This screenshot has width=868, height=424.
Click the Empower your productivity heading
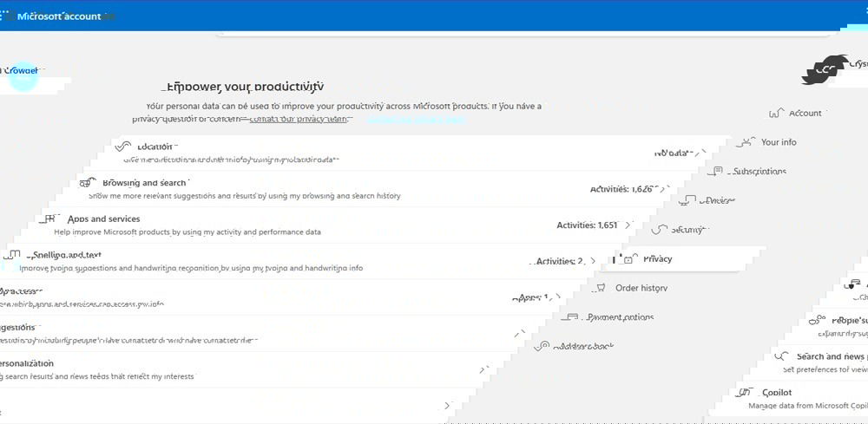click(x=246, y=87)
